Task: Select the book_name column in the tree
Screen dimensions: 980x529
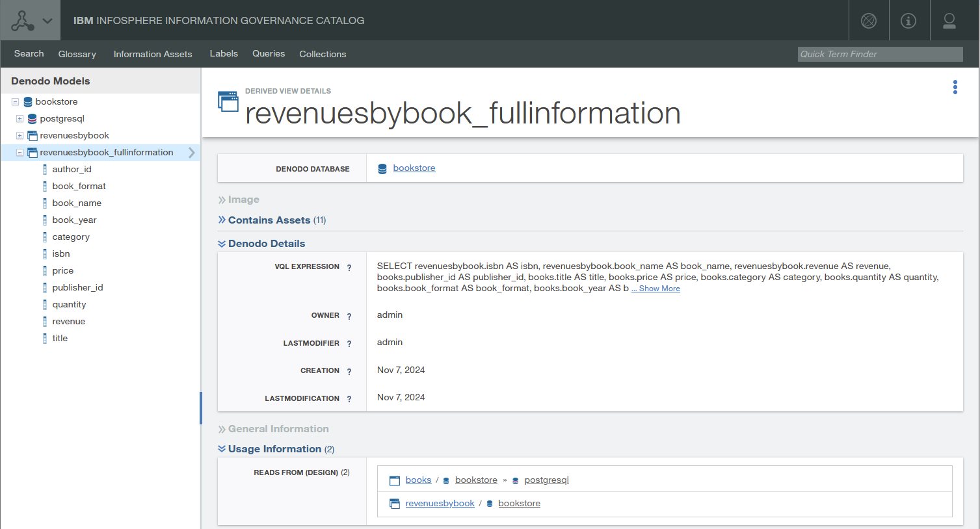Action: [77, 203]
